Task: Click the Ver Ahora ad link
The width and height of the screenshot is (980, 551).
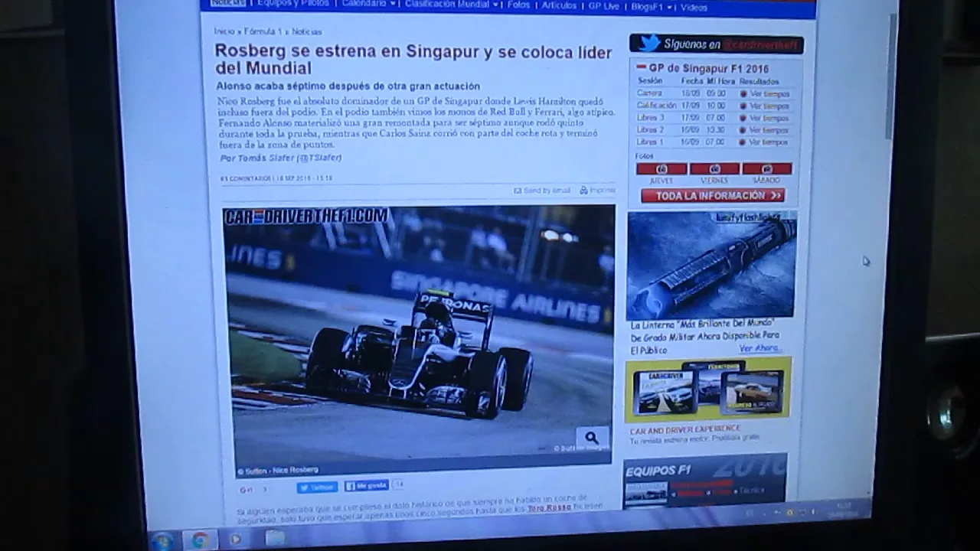Action: pyautogui.click(x=759, y=348)
